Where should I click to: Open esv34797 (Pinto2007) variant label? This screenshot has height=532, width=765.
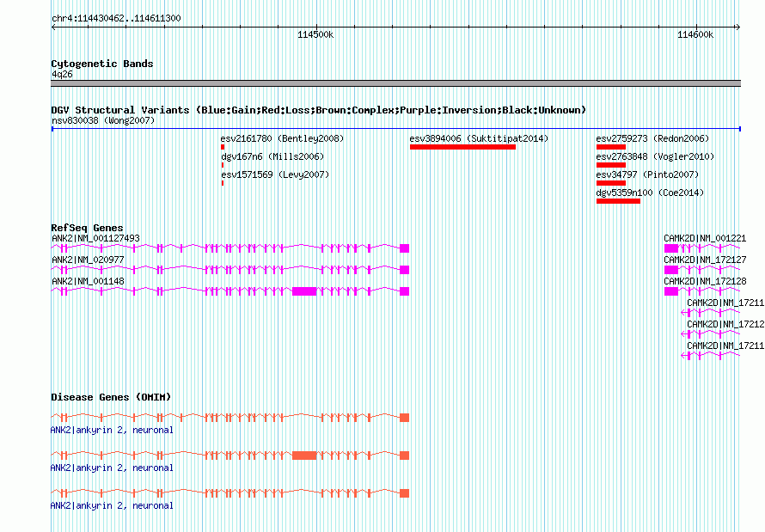click(x=647, y=174)
